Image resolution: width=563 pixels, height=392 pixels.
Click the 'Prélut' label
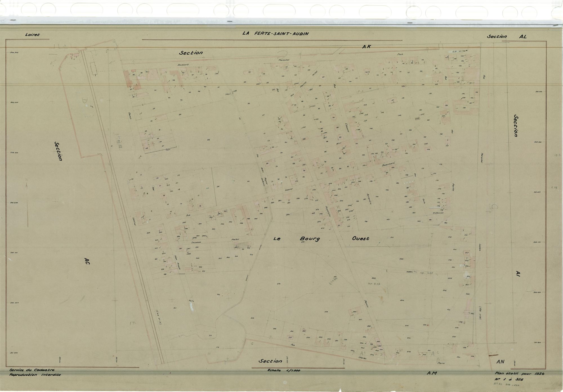coord(235,239)
